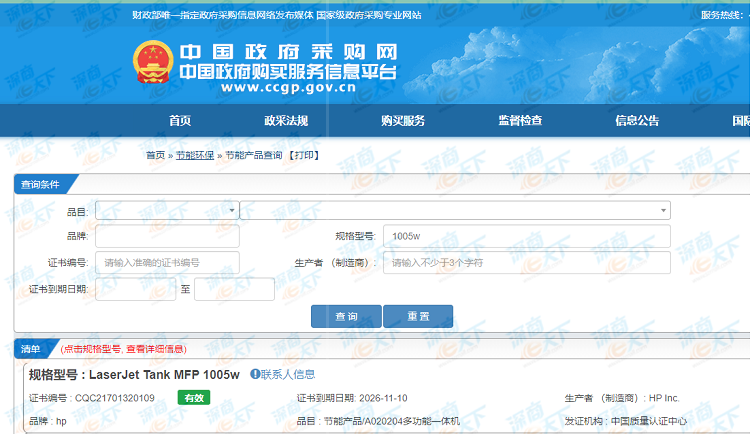Click the 证书编号 input field
Viewport: 750px width, 434px height.
(x=167, y=263)
